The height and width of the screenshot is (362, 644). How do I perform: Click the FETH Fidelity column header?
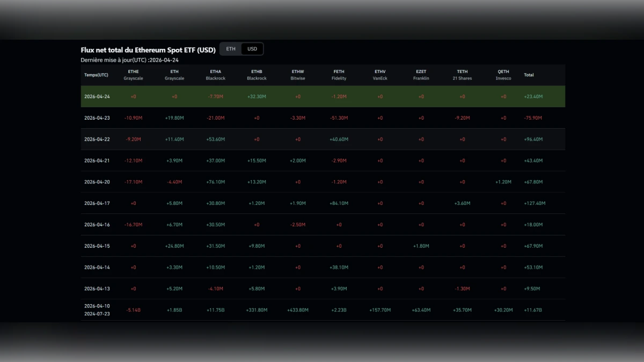339,75
